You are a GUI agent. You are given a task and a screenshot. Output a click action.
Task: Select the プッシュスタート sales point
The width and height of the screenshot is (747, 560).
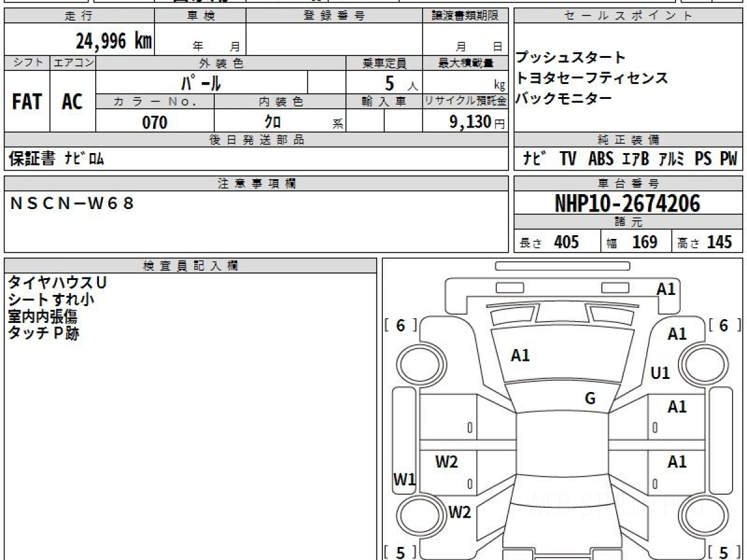point(570,58)
